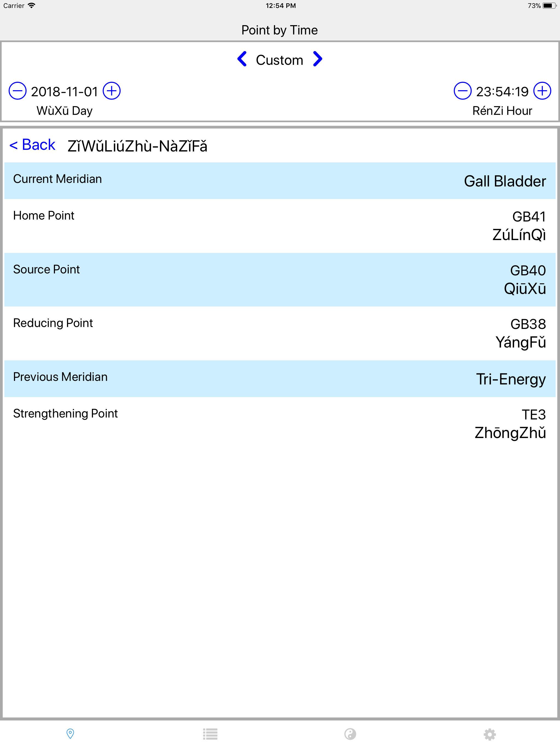
Task: Select the TE3 point code
Action: click(534, 415)
